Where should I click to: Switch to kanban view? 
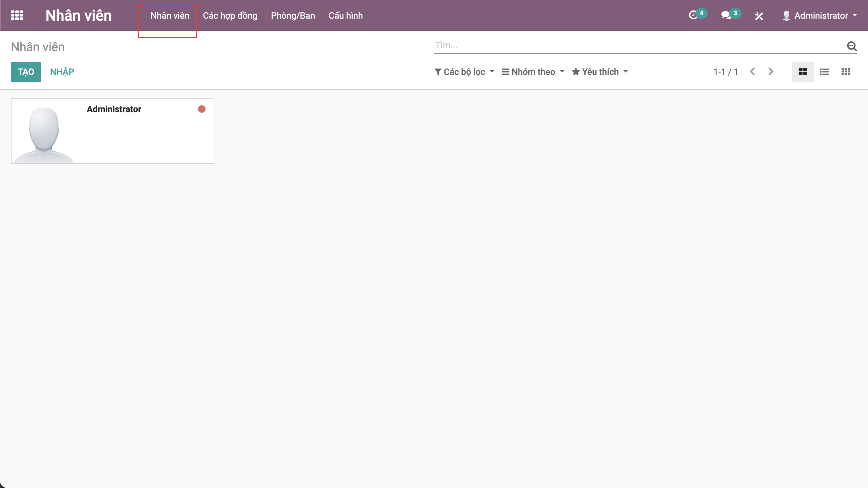tap(803, 72)
